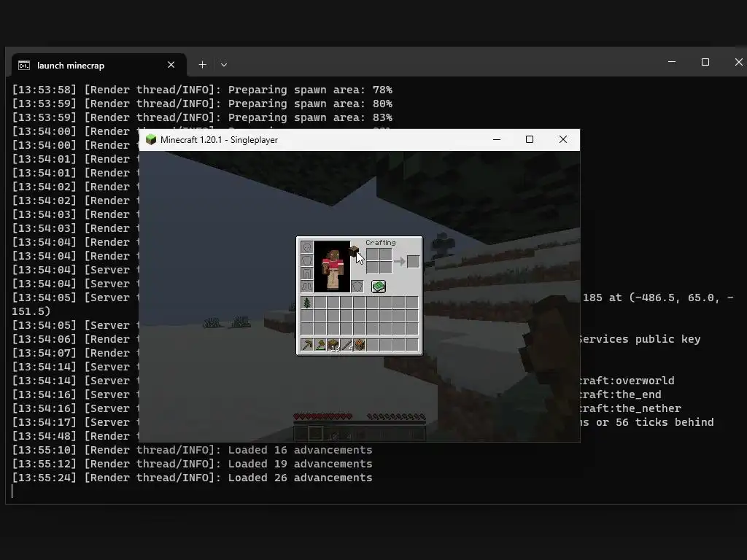
Task: Open the green recipe book
Action: coord(379,287)
